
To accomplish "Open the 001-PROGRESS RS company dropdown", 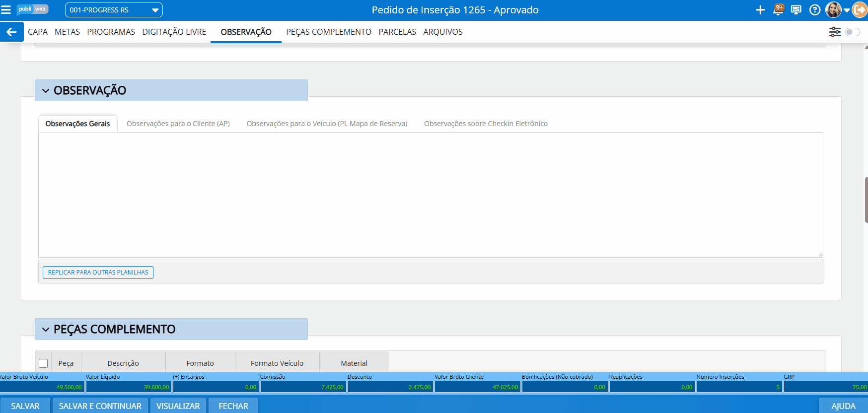I will (x=114, y=10).
